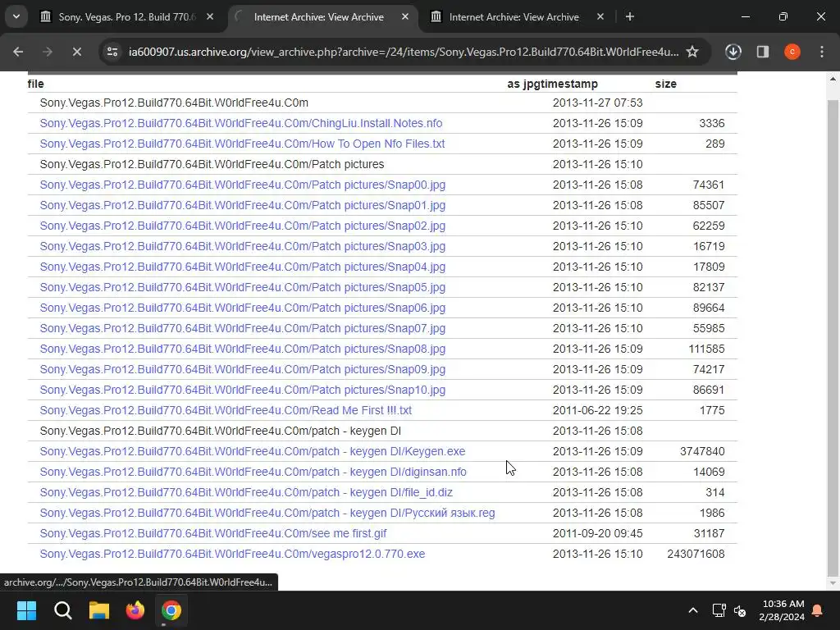Screen dimensions: 840x630
Task: Go forward with the browser forward arrow
Action: pyautogui.click(x=47, y=52)
